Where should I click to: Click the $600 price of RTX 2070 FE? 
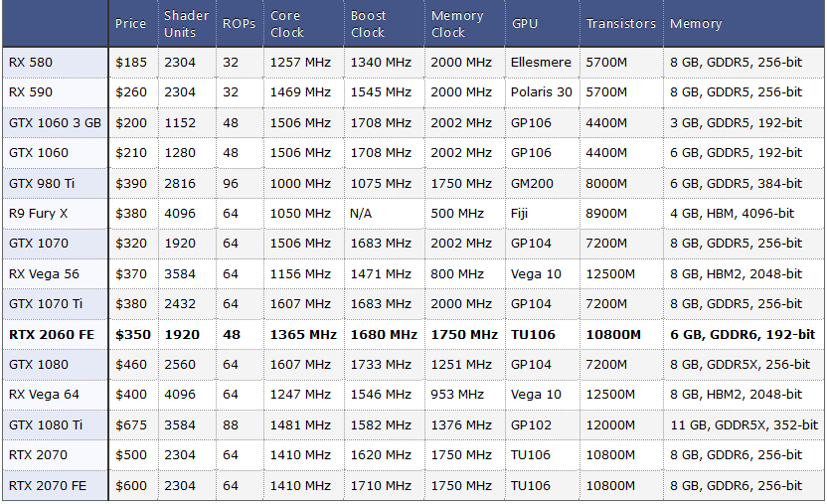pyautogui.click(x=131, y=485)
